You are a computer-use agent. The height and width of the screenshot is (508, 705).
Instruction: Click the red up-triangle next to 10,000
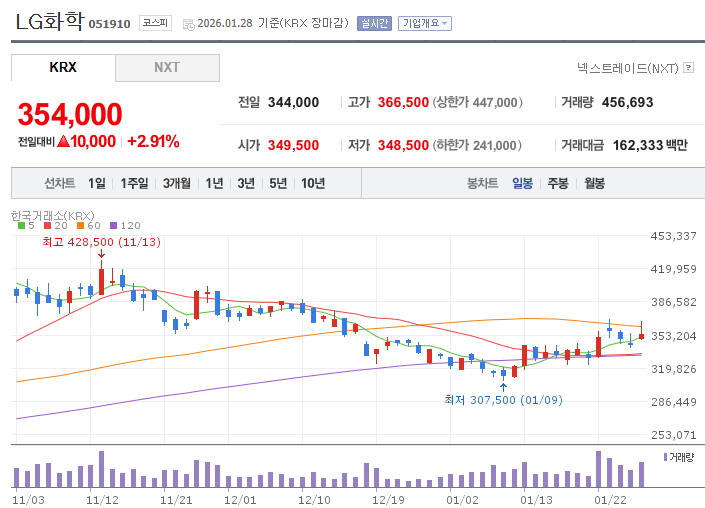[63, 141]
